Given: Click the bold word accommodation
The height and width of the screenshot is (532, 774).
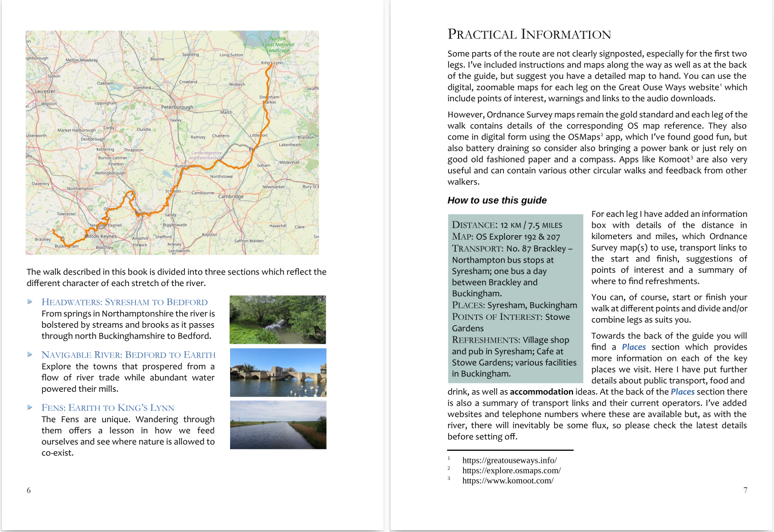Looking at the screenshot, I should [542, 392].
